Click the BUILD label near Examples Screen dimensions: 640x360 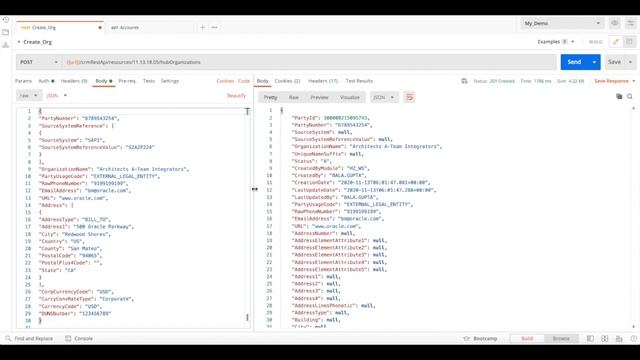pyautogui.click(x=596, y=42)
